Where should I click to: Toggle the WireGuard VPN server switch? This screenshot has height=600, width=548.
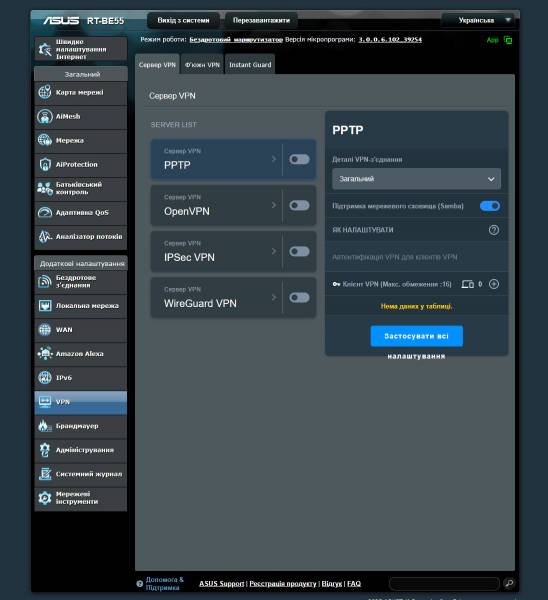pos(299,298)
